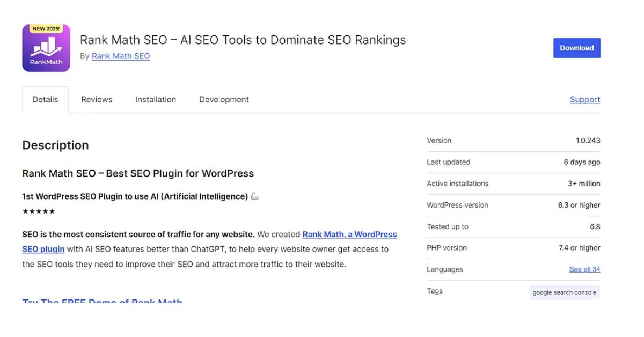Click the five-star rating row
This screenshot has height=337, width=644.
[x=39, y=211]
